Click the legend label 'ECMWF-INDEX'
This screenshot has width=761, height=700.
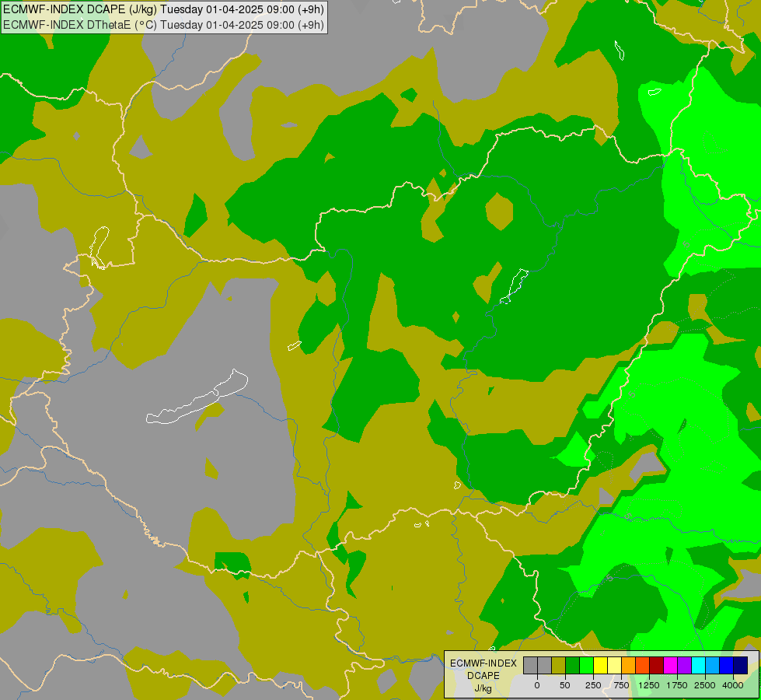(483, 663)
